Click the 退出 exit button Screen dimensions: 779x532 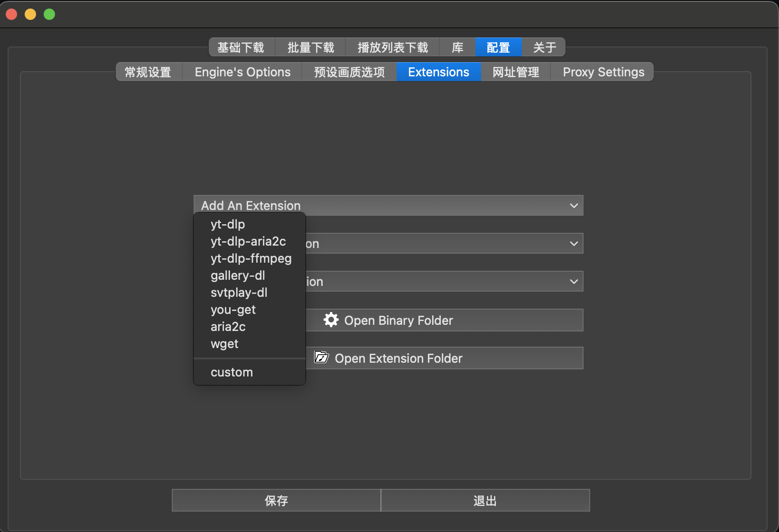point(485,501)
